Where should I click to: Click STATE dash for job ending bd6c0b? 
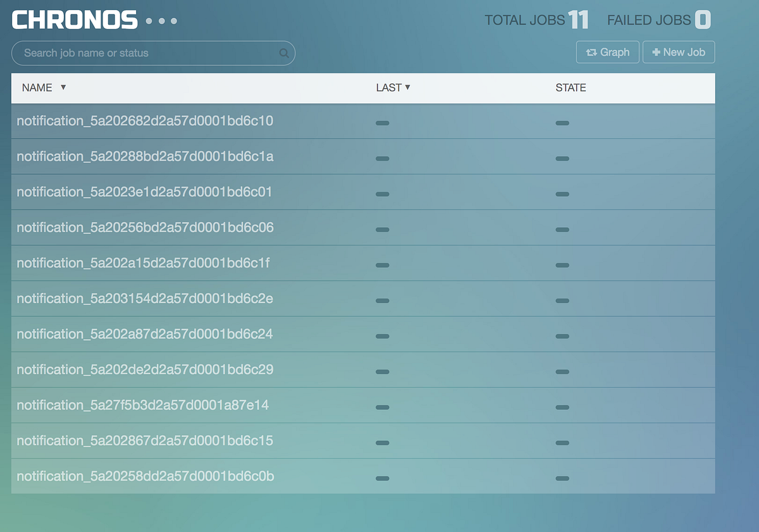pyautogui.click(x=562, y=478)
